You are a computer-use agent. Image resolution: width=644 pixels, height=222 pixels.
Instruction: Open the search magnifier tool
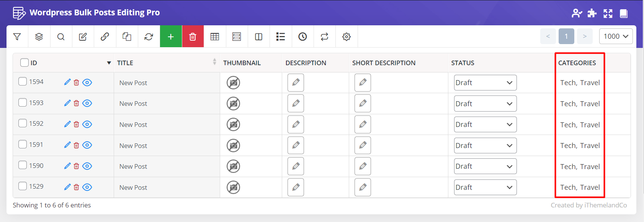coord(61,37)
